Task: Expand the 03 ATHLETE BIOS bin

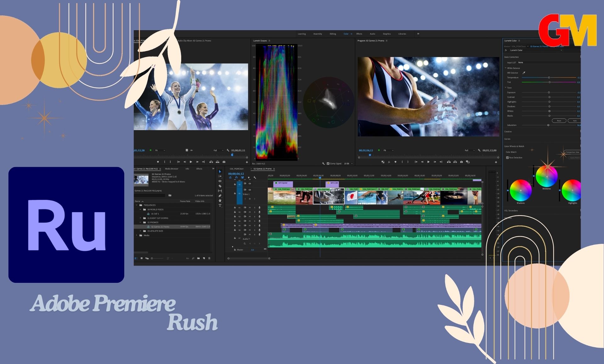Action: click(141, 231)
